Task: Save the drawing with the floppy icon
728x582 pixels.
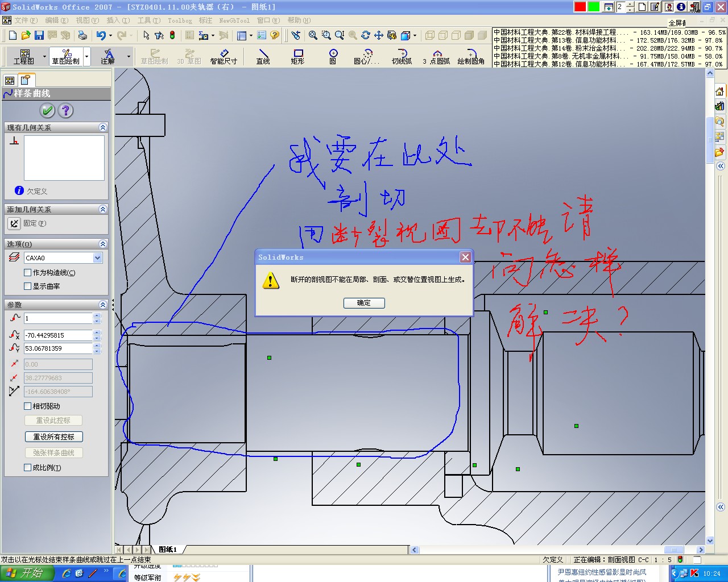Action: pos(39,35)
